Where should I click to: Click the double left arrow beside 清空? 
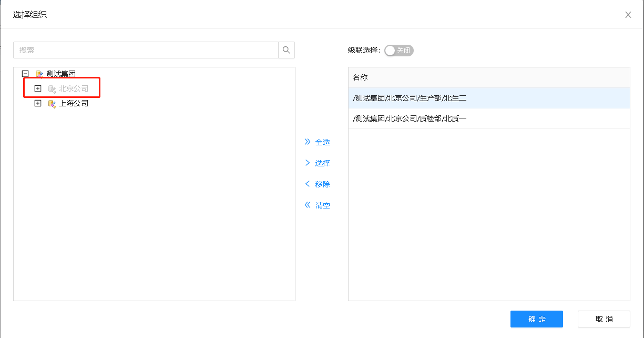[x=308, y=205]
